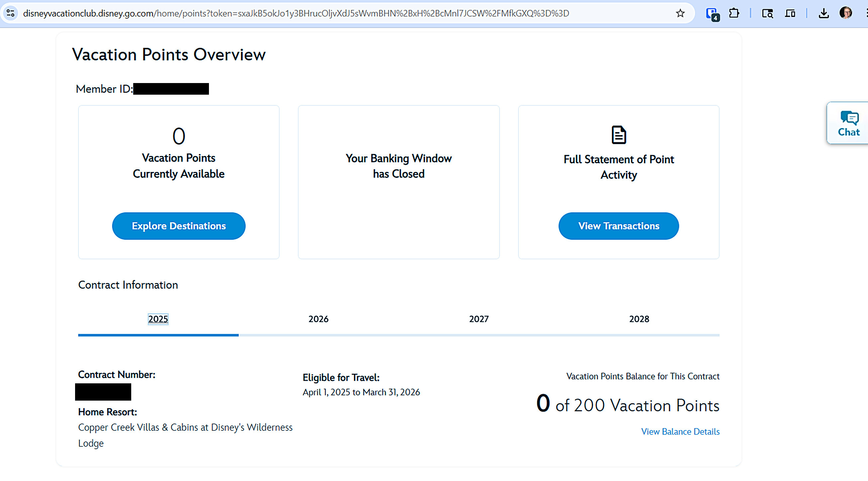The width and height of the screenshot is (868, 481).
Task: Open the extension with the badge 4
Action: click(712, 14)
